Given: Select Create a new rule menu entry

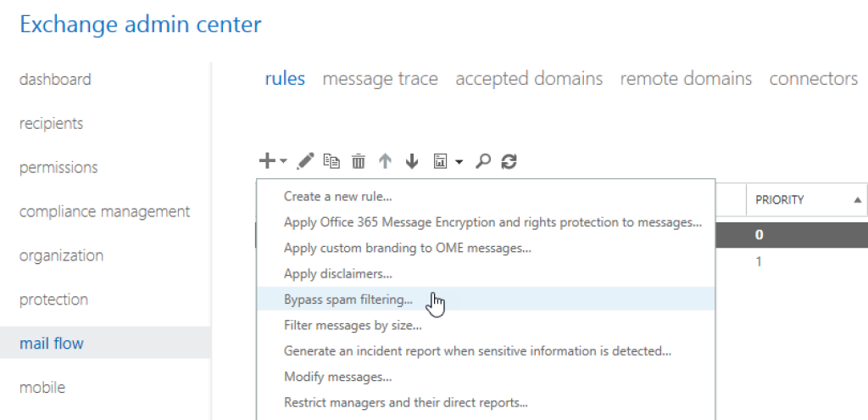Looking at the screenshot, I should click(337, 197).
